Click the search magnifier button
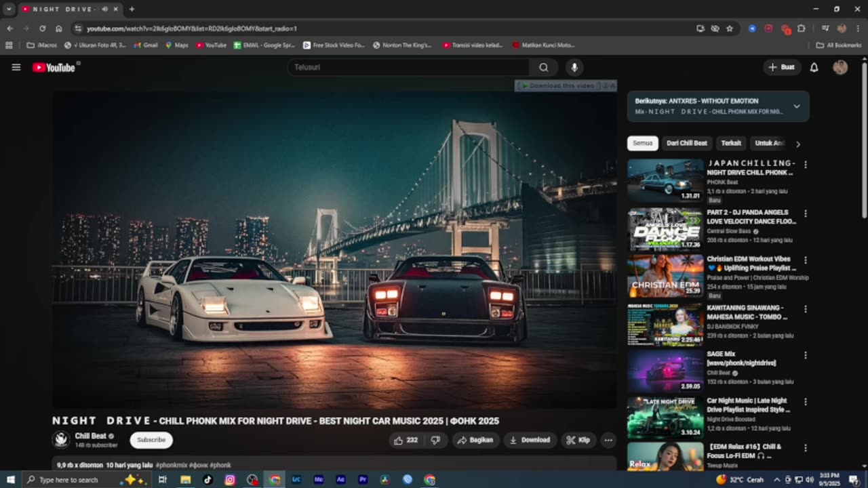This screenshot has width=868, height=488. 543,67
